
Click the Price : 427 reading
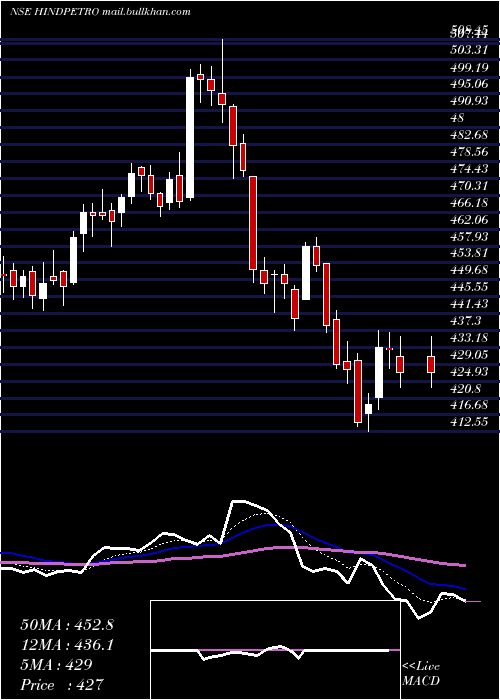click(62, 685)
